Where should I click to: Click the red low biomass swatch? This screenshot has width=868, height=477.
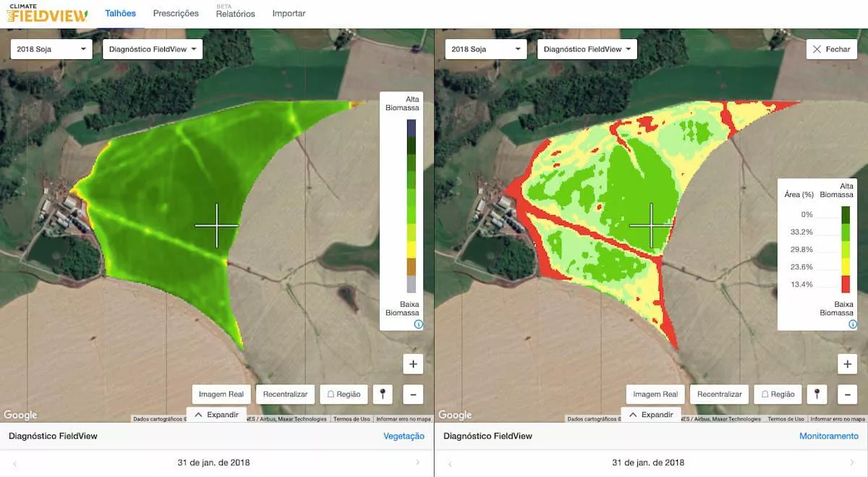point(846,284)
